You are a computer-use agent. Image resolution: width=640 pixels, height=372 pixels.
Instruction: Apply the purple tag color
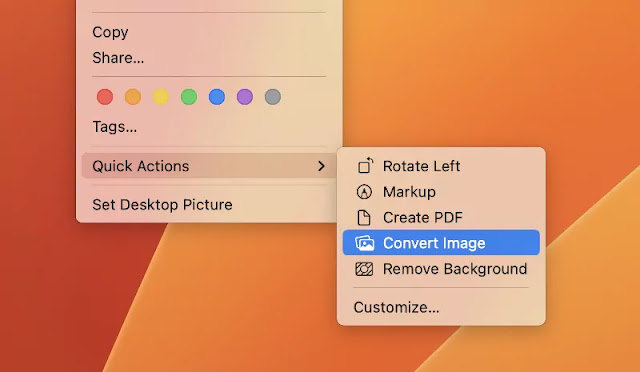click(x=245, y=97)
